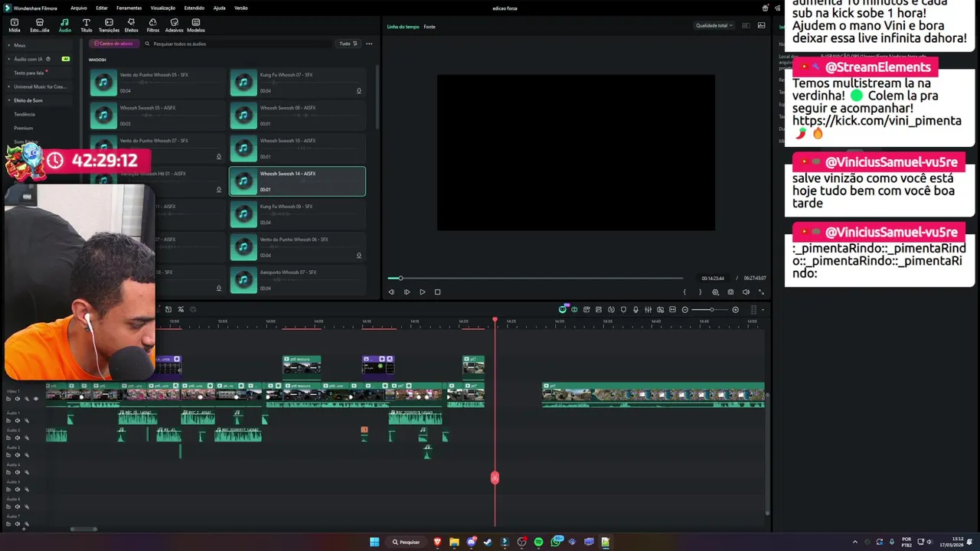Screen dimensions: 980x551
Task: Open the Visualização menu
Action: (x=163, y=8)
